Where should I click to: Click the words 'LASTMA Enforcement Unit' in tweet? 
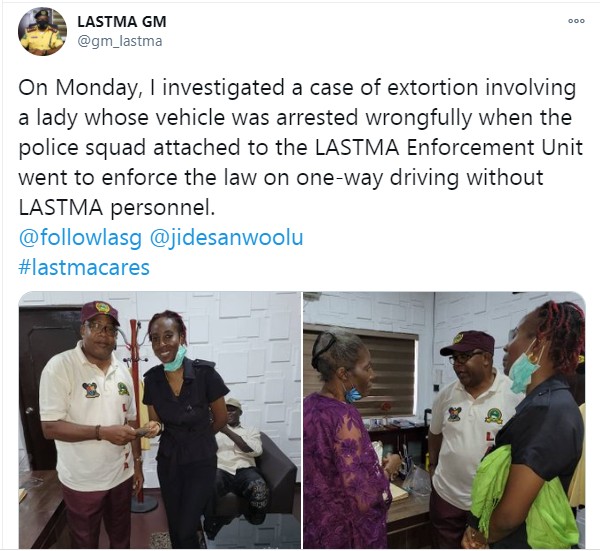click(449, 148)
